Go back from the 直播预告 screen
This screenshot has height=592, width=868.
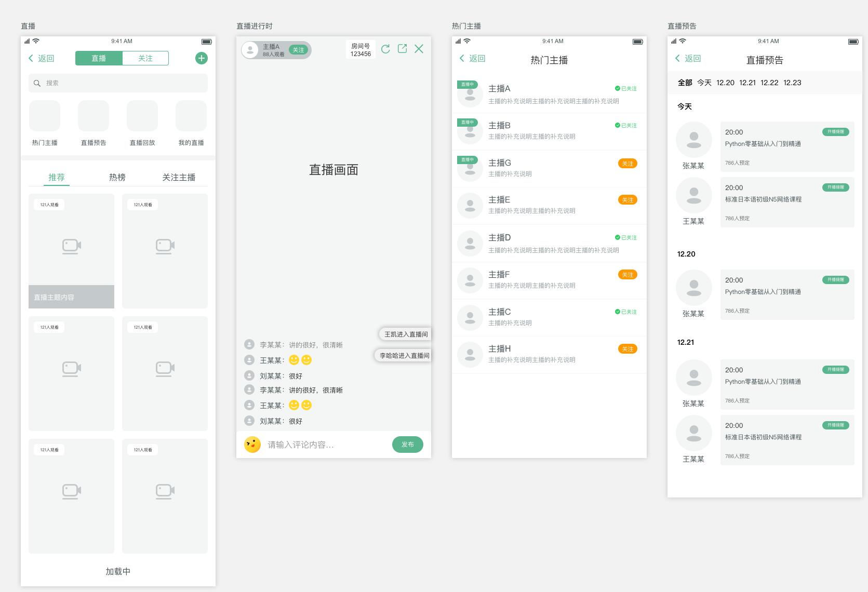(x=688, y=58)
